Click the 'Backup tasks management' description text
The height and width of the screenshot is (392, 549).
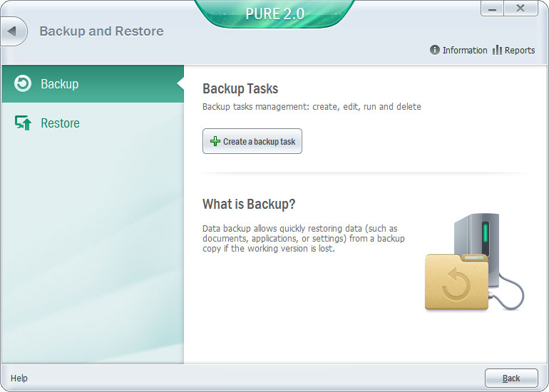312,107
